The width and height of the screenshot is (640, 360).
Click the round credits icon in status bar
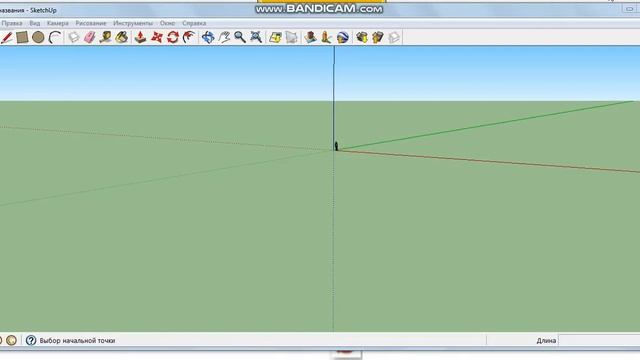pyautogui.click(x=11, y=340)
